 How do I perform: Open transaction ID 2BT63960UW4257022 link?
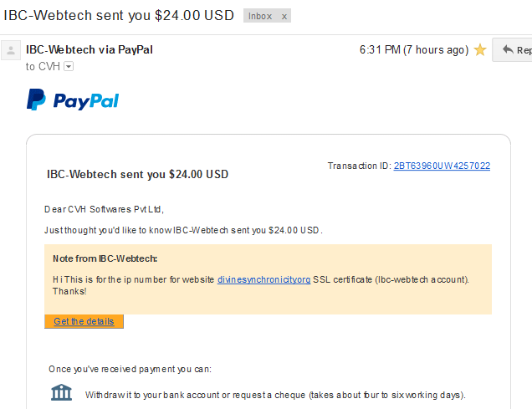tap(442, 166)
